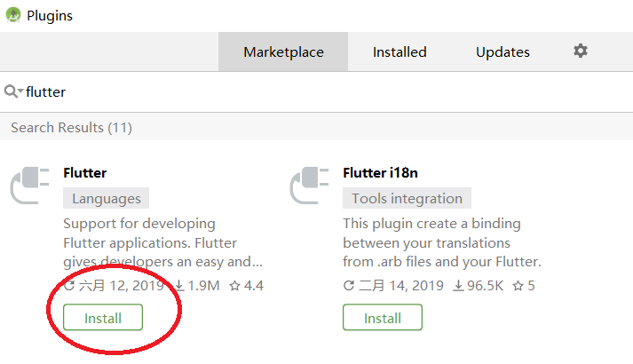
Task: Switch to the Marketplace tab
Action: coord(283,52)
